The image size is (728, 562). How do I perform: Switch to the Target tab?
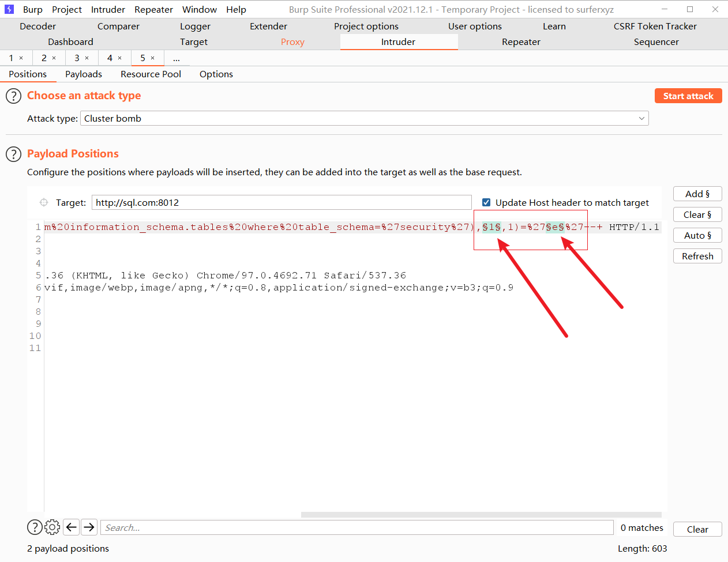point(194,42)
